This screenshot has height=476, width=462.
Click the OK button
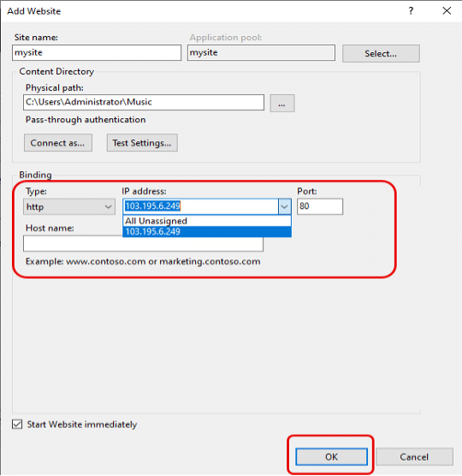coord(331,456)
